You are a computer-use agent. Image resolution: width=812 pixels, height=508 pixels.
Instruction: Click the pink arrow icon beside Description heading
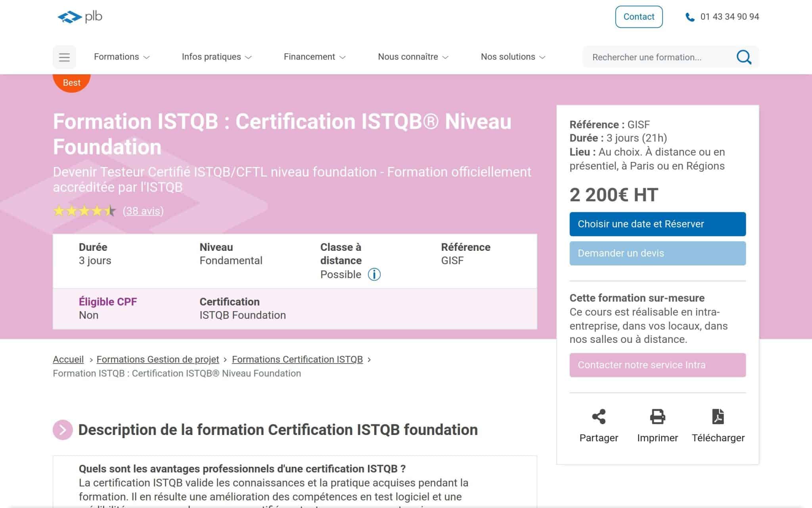pyautogui.click(x=63, y=430)
